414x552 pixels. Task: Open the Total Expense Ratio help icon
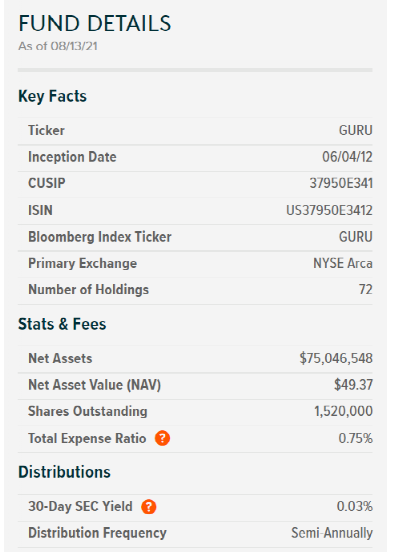[x=162, y=438]
